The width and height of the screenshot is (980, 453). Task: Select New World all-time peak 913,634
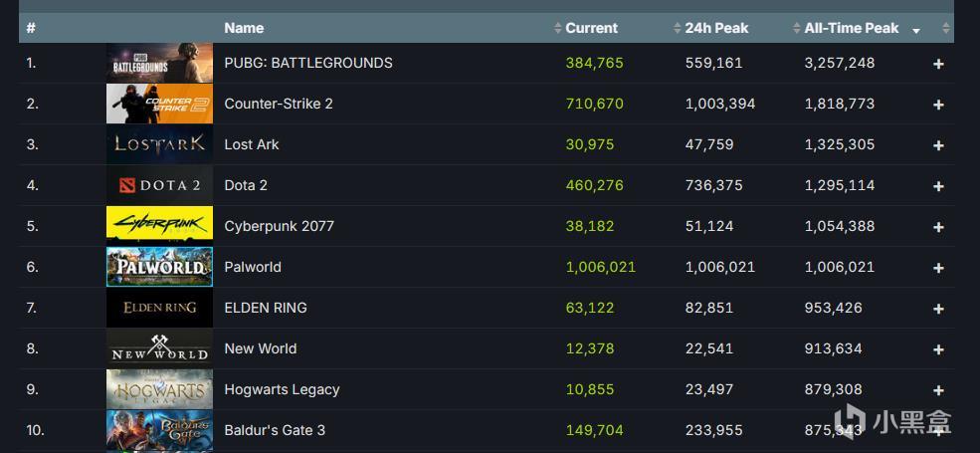[833, 348]
